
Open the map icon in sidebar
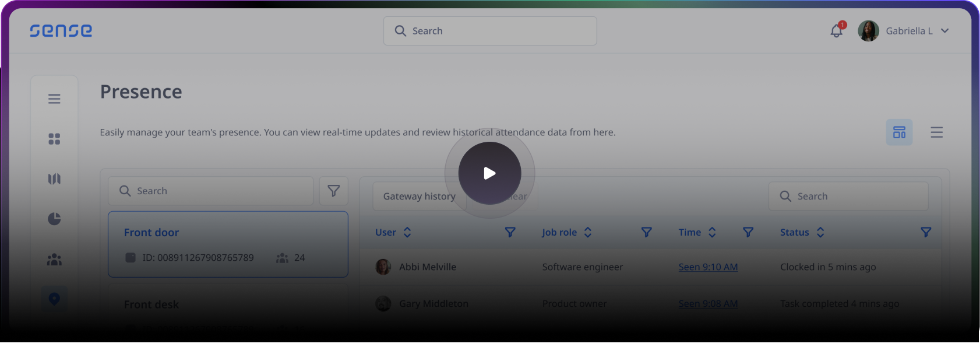(54, 179)
